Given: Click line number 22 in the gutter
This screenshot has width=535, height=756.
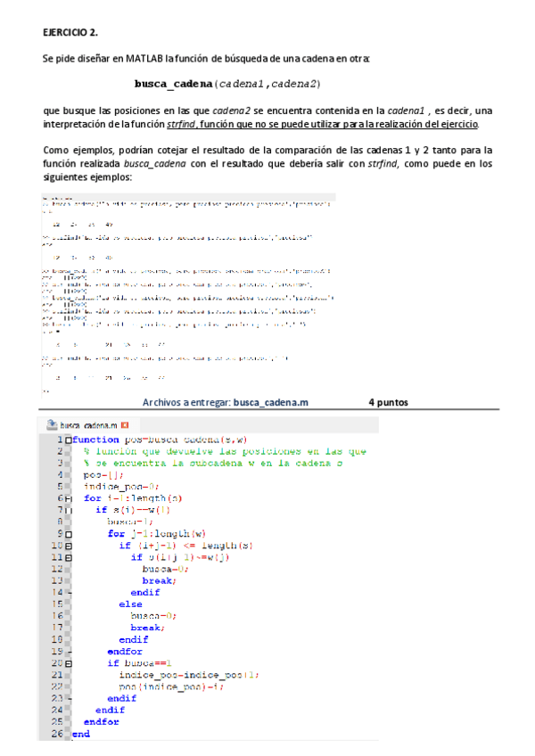Looking at the screenshot, I should [x=57, y=687].
